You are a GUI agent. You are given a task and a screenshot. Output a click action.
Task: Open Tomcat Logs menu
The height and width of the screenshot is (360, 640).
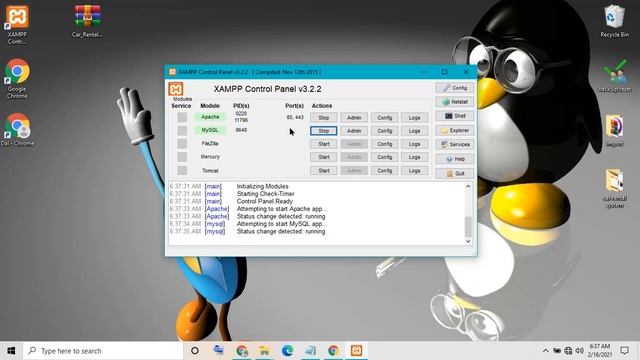pos(414,171)
